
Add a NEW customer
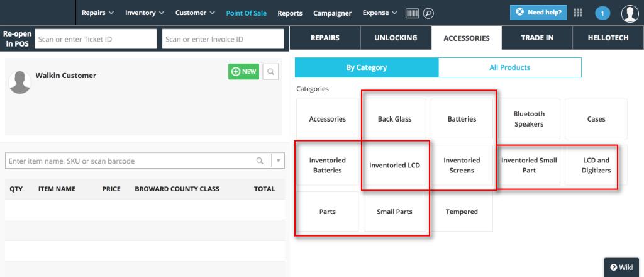coord(244,72)
